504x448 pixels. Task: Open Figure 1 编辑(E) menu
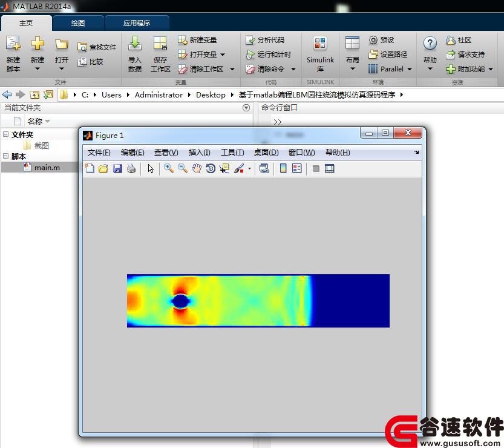pyautogui.click(x=133, y=153)
